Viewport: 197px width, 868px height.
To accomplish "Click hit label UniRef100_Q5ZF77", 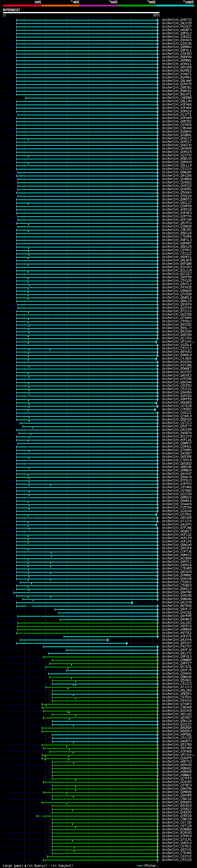I will tap(177, 426).
